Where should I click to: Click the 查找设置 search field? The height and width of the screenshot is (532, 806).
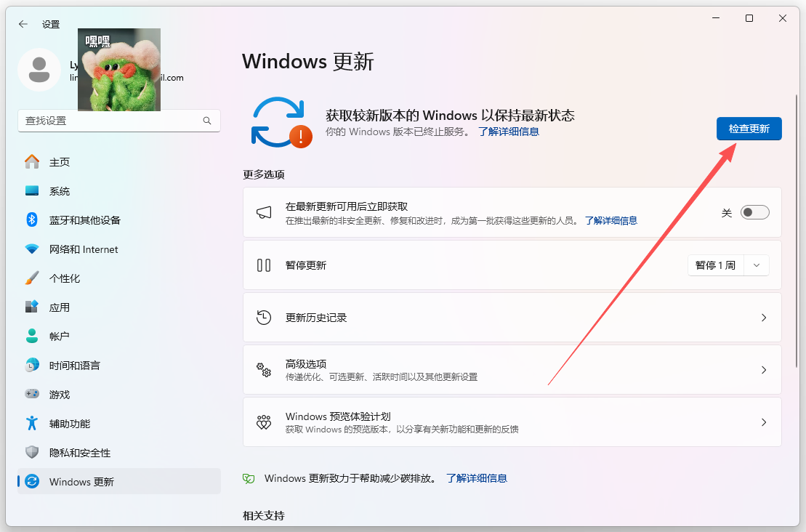(119, 121)
